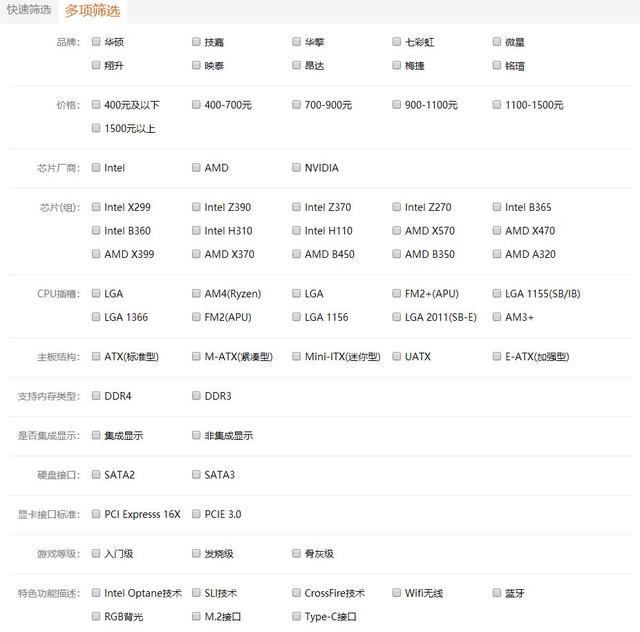
Task: Select the LGA 1156 socket checkbox
Action: 296,317
